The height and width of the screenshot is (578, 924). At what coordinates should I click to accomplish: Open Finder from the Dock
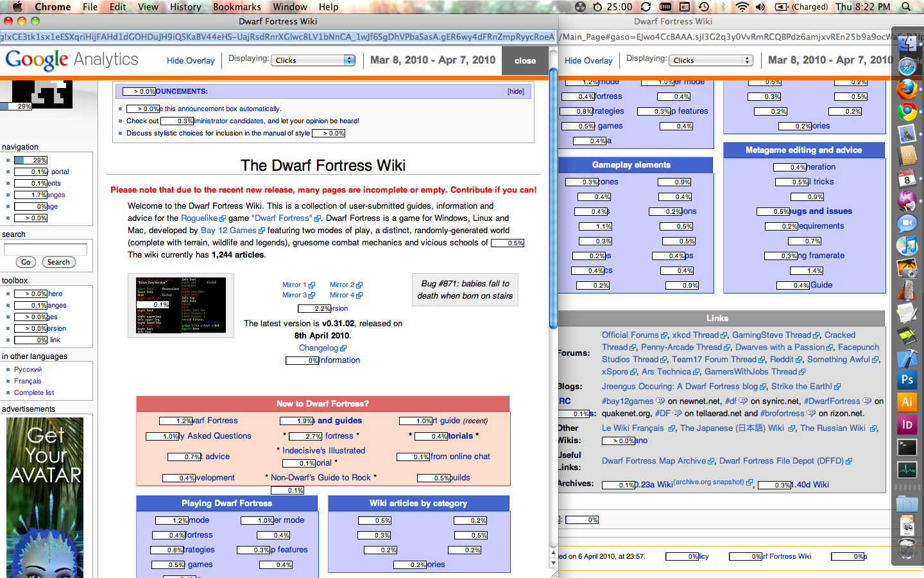click(907, 44)
